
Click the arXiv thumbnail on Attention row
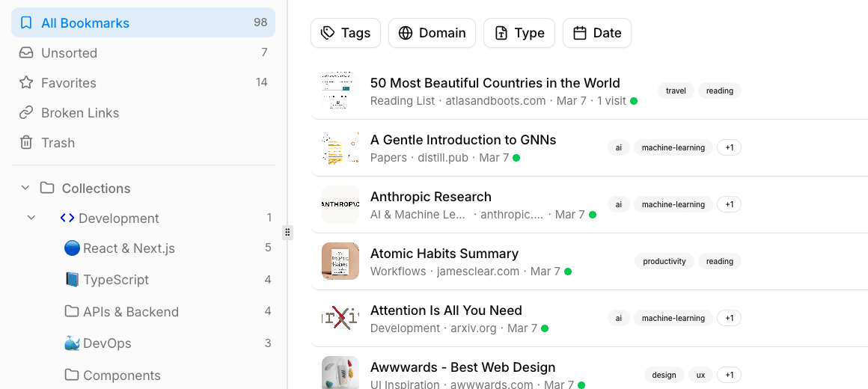pos(340,318)
